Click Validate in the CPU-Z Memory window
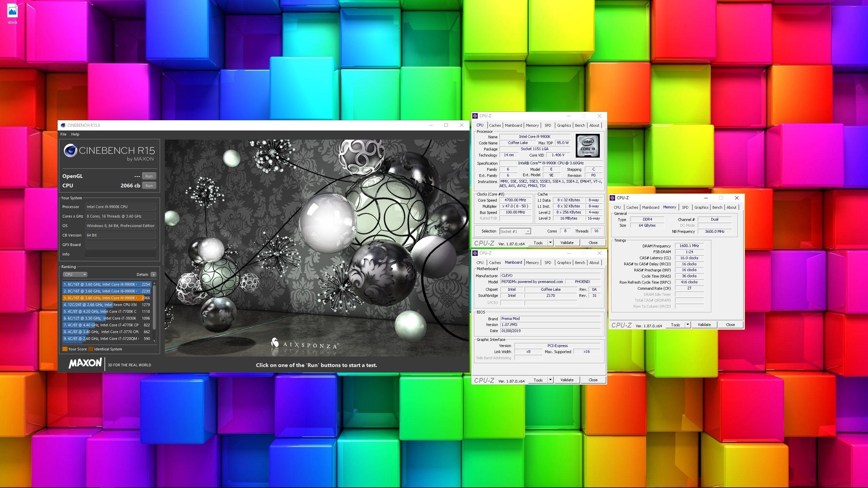868x488 pixels. [704, 325]
